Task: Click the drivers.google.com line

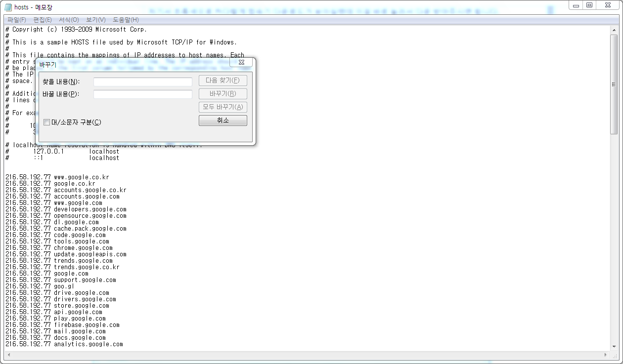Action: pyautogui.click(x=61, y=299)
